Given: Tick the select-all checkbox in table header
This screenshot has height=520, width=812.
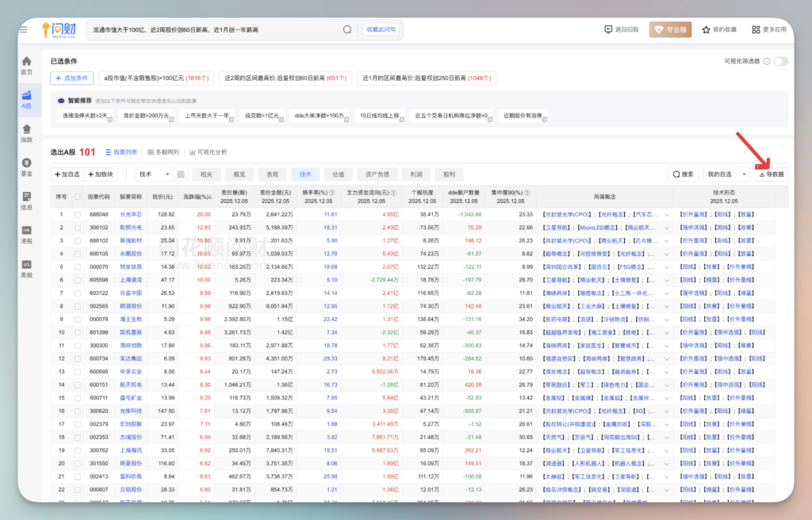Looking at the screenshot, I should [78, 197].
